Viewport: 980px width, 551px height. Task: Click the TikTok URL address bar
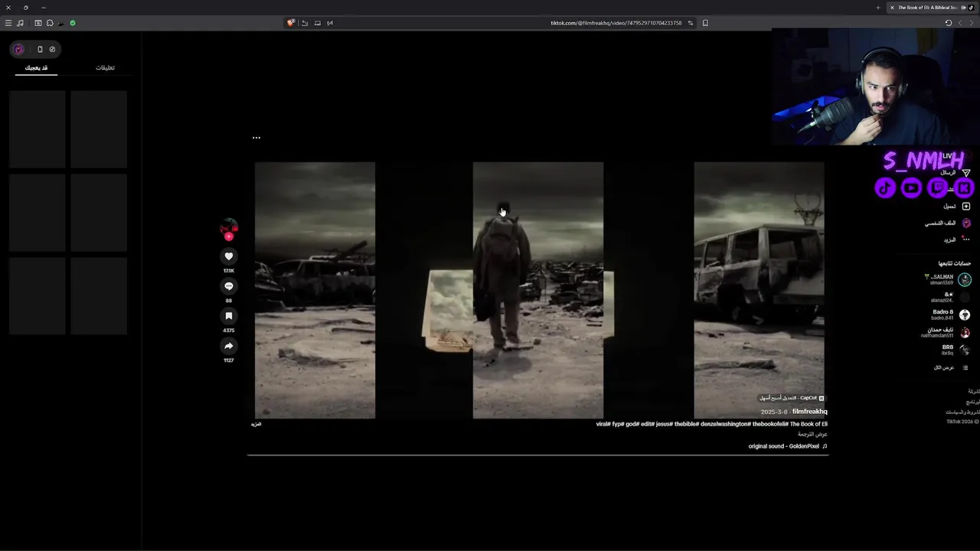coord(616,23)
